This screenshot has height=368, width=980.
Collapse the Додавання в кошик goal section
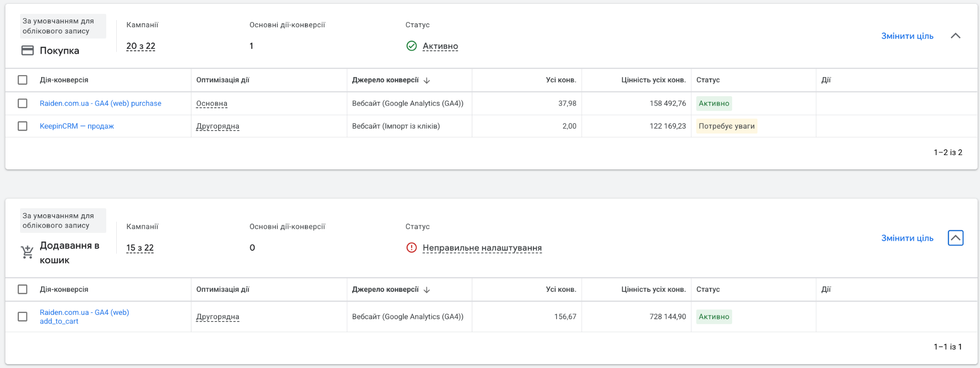[956, 238]
